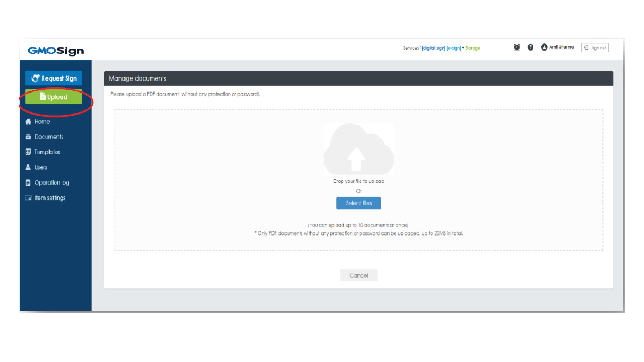The image size is (644, 362).
Task: Click the green Storage service link
Action: pyautogui.click(x=472, y=48)
